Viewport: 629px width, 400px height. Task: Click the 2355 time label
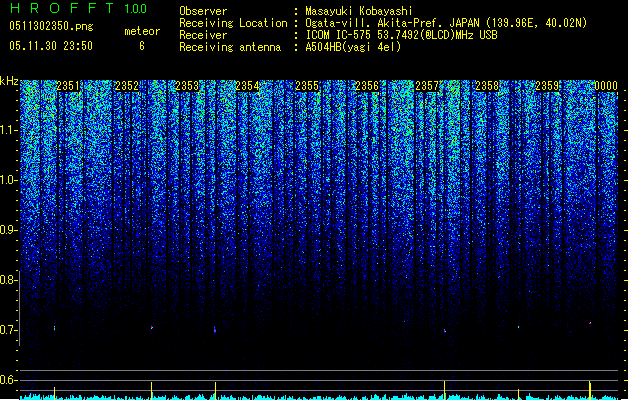tap(307, 86)
